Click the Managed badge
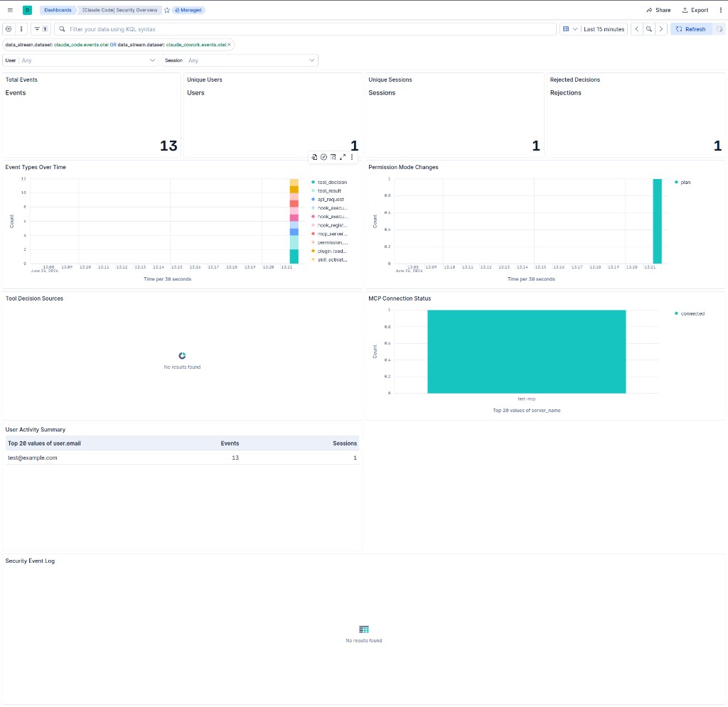The width and height of the screenshot is (728, 707). tap(188, 10)
